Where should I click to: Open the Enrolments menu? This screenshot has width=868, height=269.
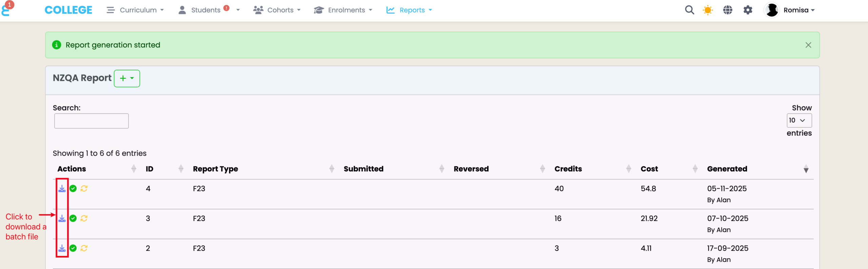pos(343,10)
